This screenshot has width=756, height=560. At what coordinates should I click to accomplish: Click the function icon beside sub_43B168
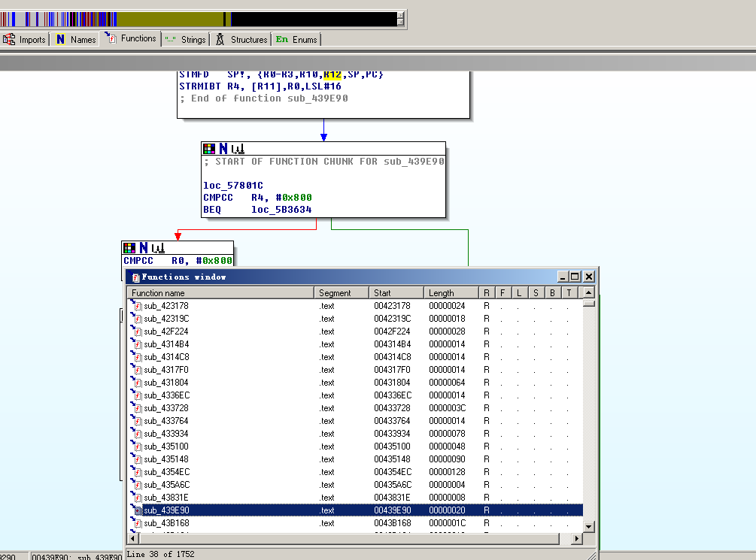(x=137, y=523)
